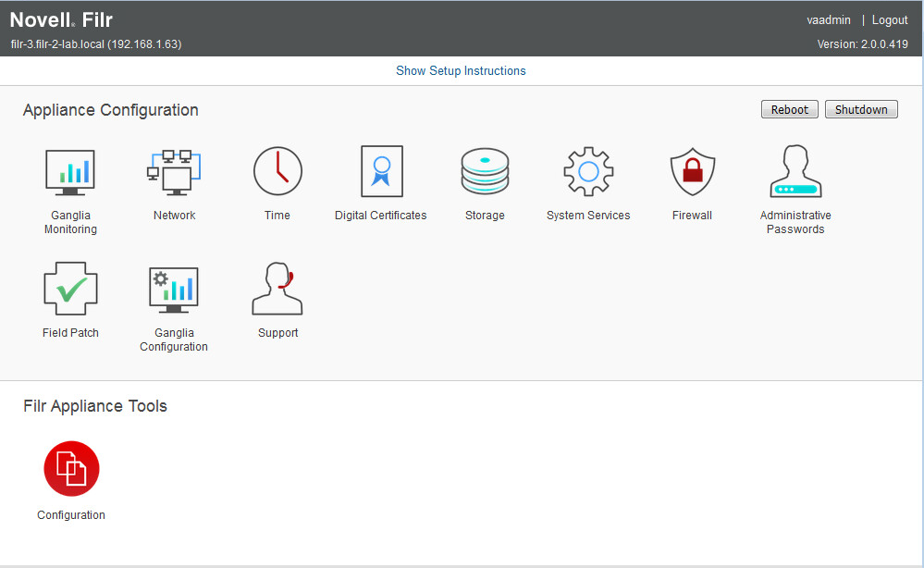This screenshot has height=568, width=924.
Task: Open System Services gear icon
Action: [x=588, y=171]
